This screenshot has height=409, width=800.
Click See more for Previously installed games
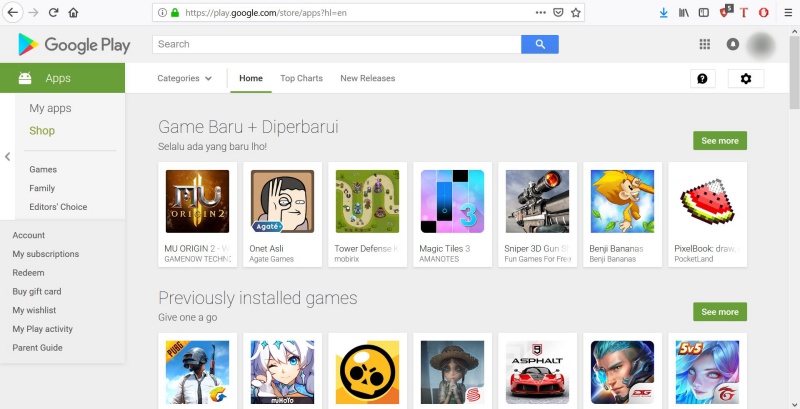720,312
